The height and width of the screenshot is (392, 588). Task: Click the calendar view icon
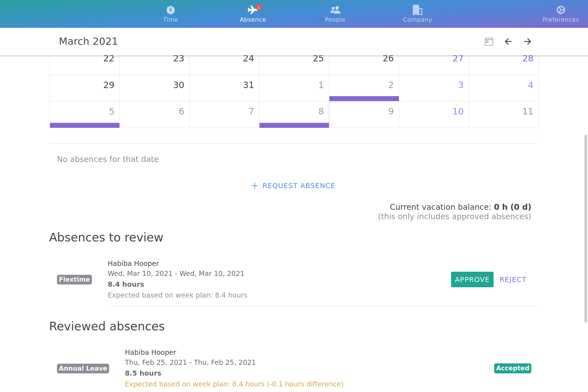click(x=488, y=42)
